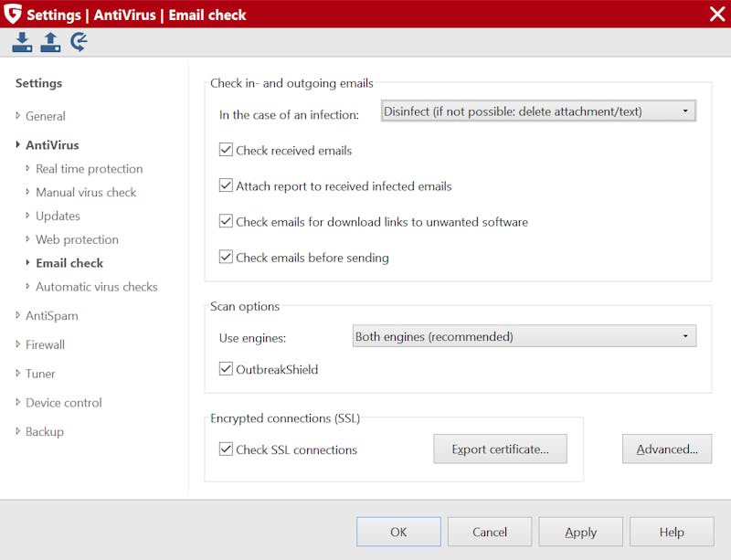Toggle Check SSL connections checkbox
Screen dimensions: 731x560
pos(226,449)
